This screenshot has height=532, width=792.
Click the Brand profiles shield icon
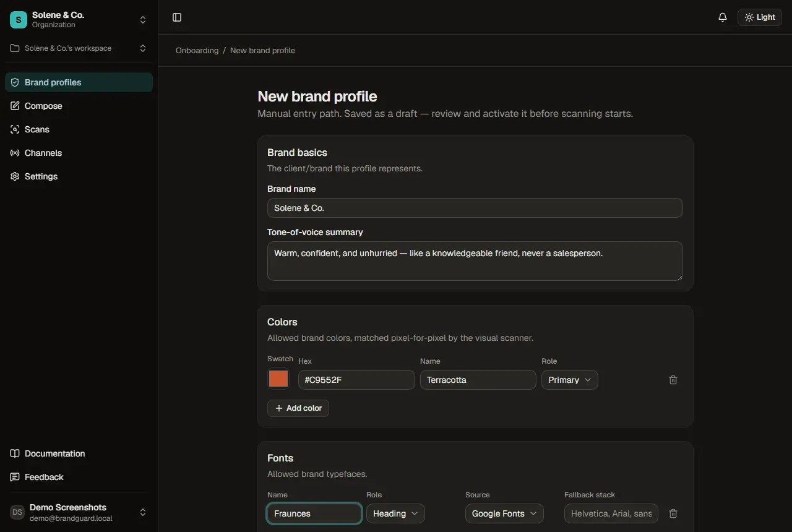(15, 82)
